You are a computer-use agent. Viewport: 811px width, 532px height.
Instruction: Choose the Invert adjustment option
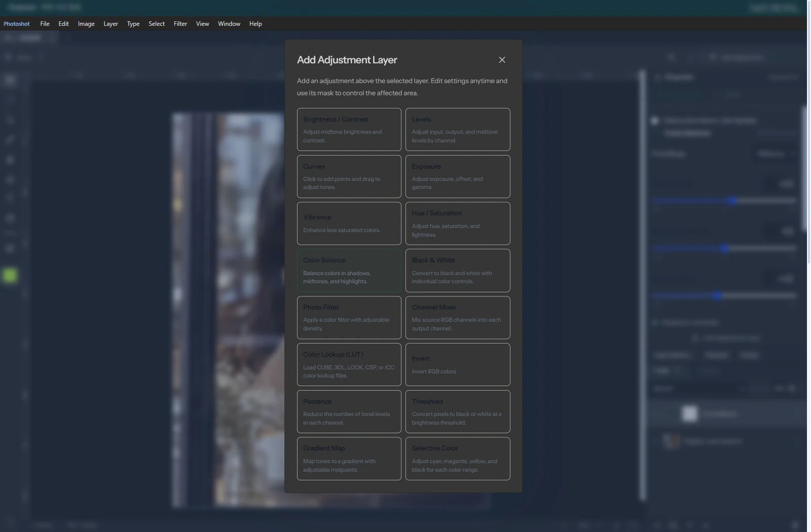[x=458, y=365]
